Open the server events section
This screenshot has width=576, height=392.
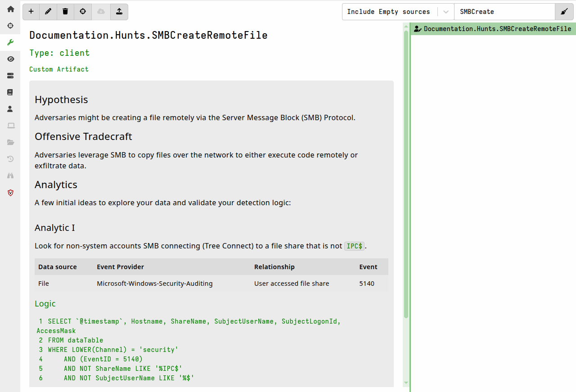pos(10,76)
